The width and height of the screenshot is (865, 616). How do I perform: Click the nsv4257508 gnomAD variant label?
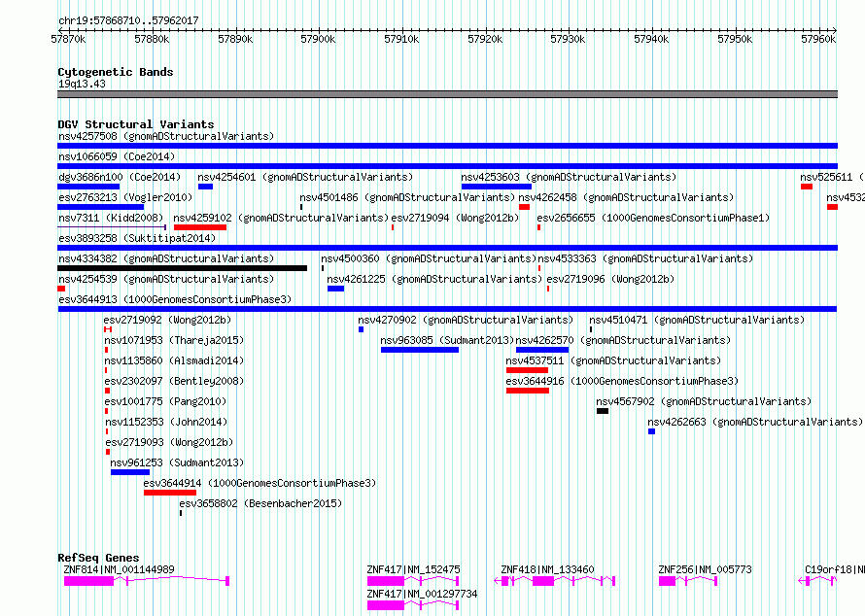[x=166, y=136]
